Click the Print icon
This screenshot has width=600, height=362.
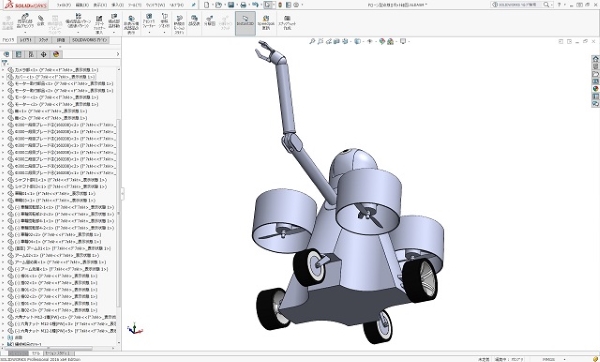click(x=243, y=5)
